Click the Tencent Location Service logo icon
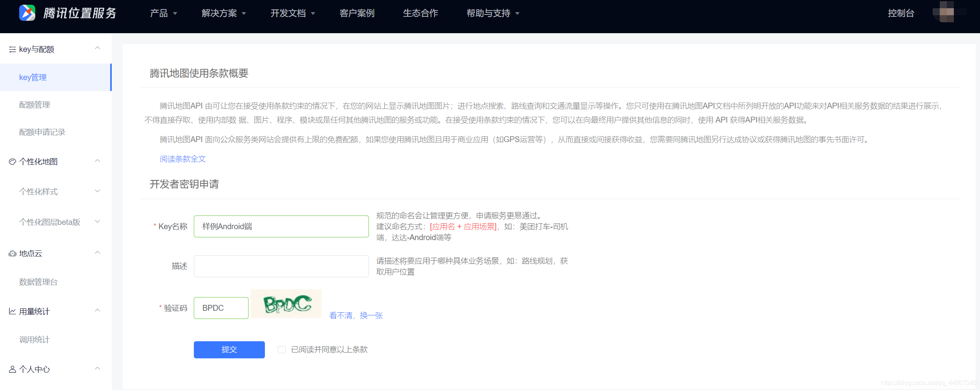This screenshot has height=390, width=980. [27, 13]
